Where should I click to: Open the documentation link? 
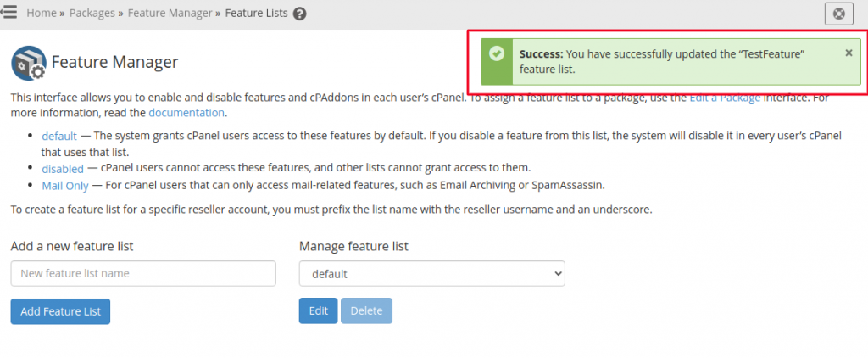[186, 113]
